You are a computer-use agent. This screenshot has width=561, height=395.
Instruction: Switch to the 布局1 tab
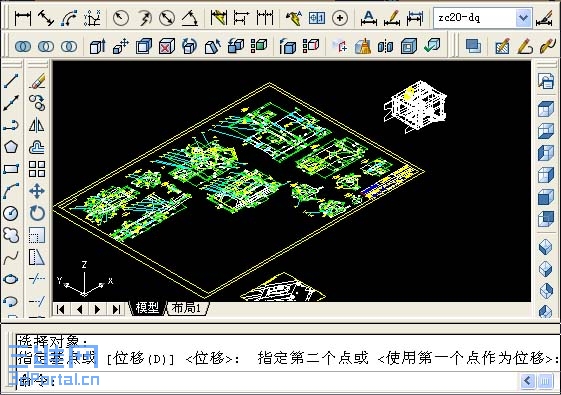186,308
